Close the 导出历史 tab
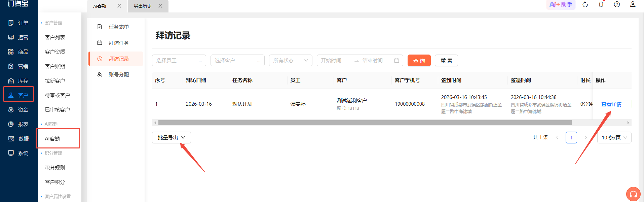 point(160,6)
